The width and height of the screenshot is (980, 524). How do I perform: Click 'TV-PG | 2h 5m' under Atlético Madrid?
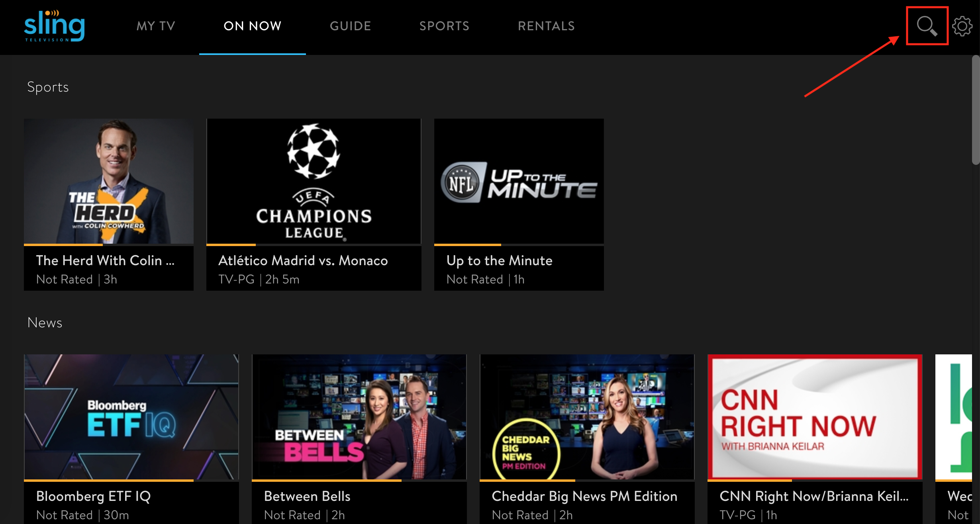coord(259,280)
